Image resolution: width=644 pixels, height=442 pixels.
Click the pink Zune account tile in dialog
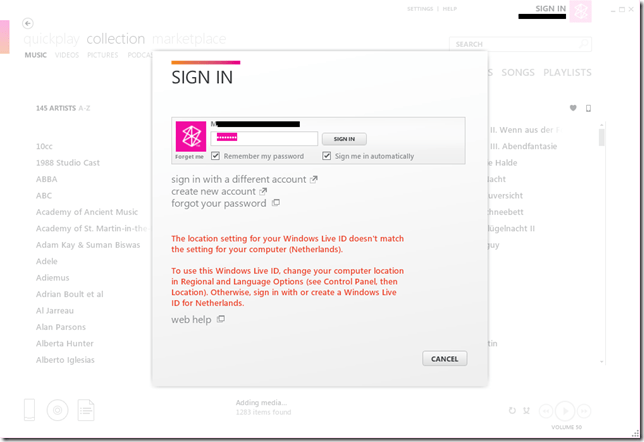click(190, 137)
